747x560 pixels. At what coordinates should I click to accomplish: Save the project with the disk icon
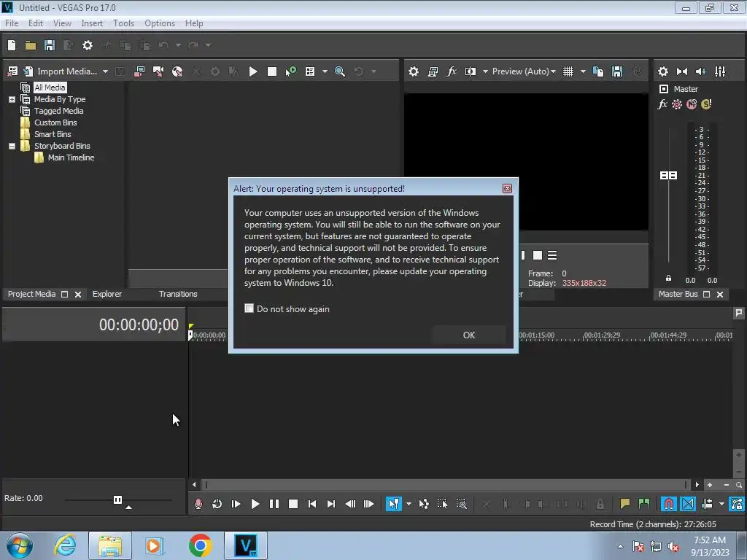[49, 45]
